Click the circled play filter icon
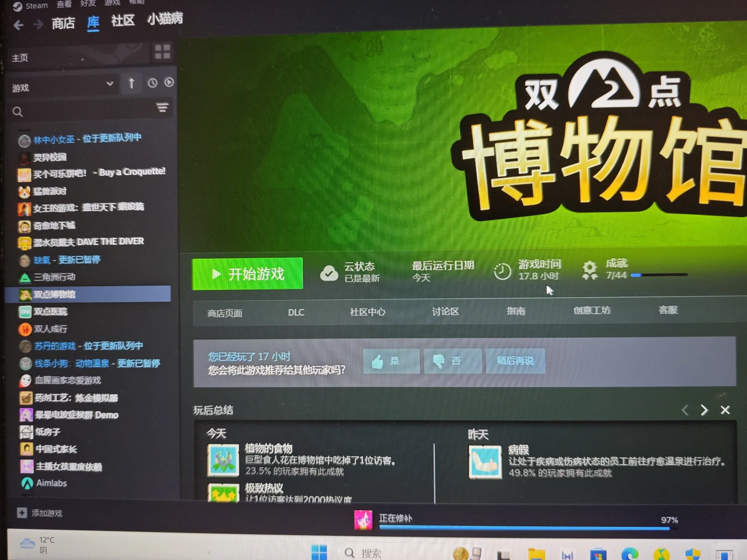This screenshot has height=560, width=747. 169,83
